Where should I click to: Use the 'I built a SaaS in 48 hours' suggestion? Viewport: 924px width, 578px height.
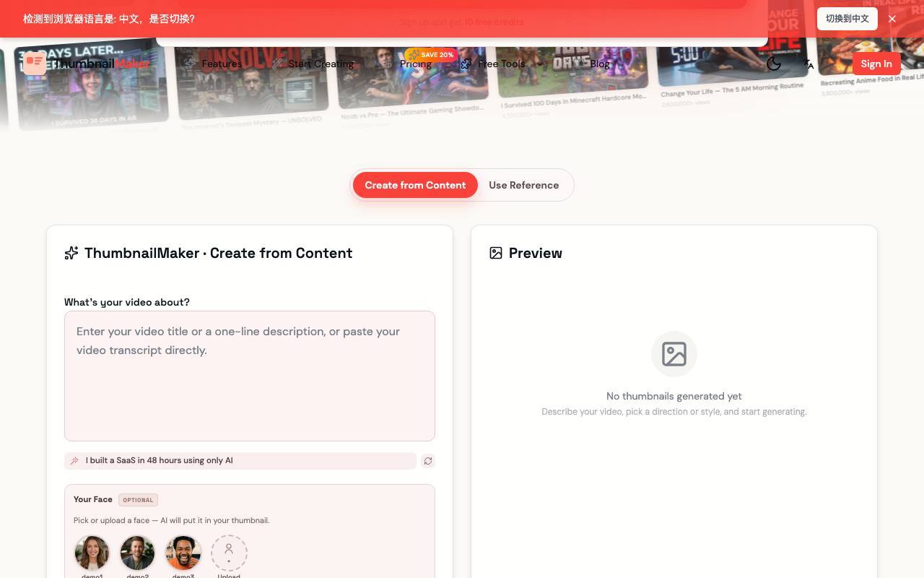240,461
